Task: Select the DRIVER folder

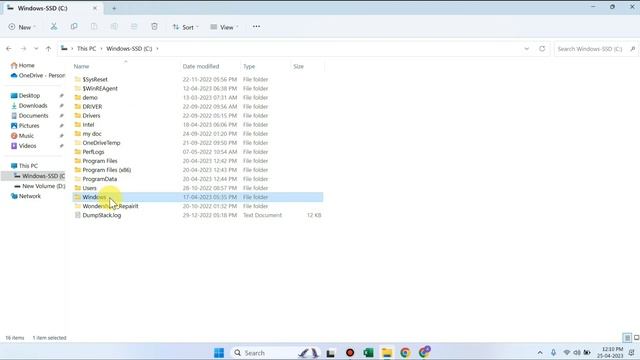Action: tap(92, 107)
